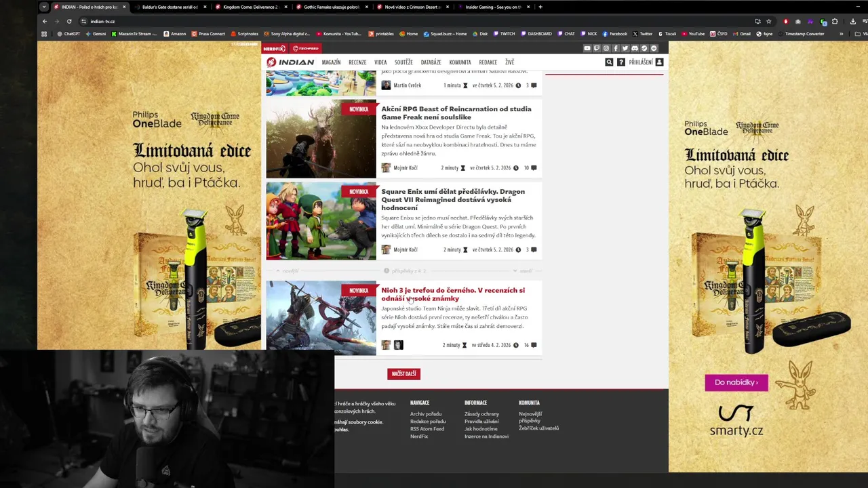Show more bookmarks via the overflow chevron
868x488 pixels.
click(842, 34)
